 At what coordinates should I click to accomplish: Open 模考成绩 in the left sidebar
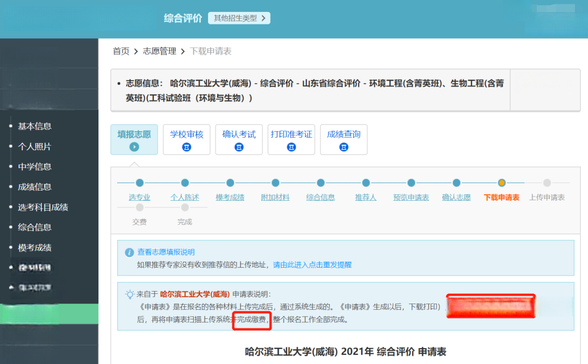[x=34, y=248]
